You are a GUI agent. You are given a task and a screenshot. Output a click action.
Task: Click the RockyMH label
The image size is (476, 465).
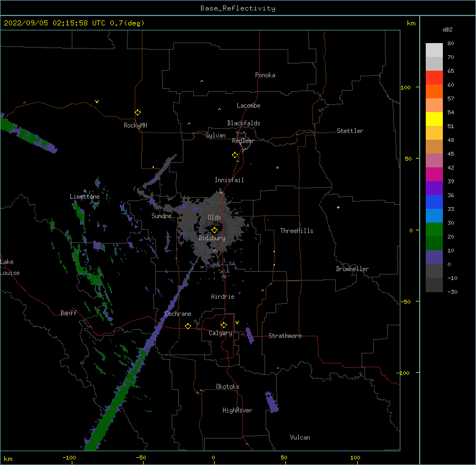pos(135,125)
